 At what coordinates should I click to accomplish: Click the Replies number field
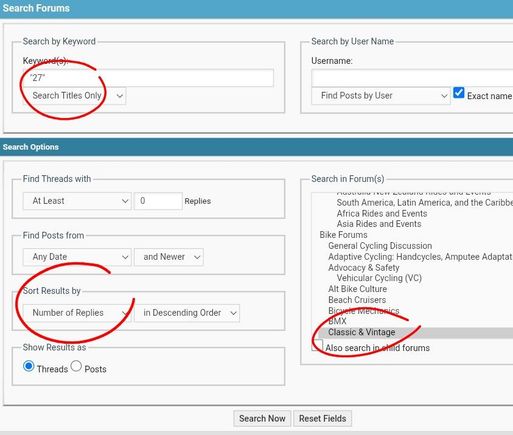[x=158, y=201]
